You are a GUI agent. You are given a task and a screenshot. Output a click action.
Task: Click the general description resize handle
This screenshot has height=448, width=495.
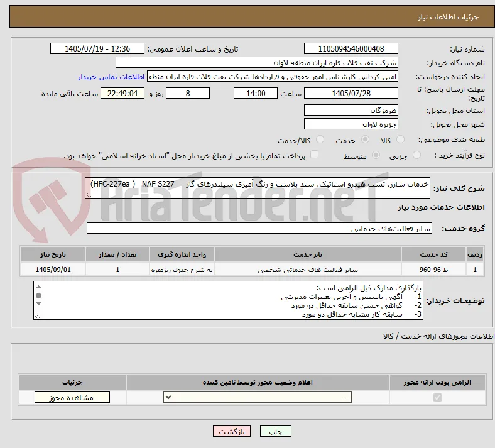point(89,195)
